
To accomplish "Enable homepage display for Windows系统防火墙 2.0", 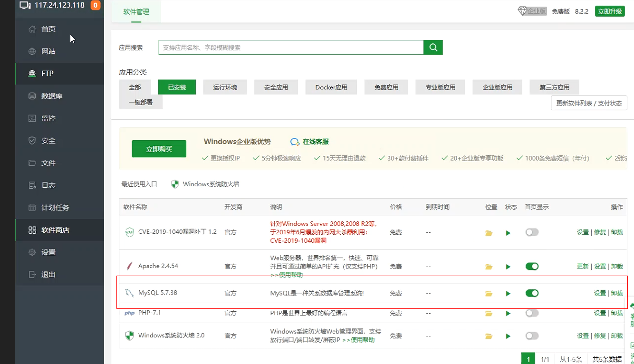I will coord(532,335).
